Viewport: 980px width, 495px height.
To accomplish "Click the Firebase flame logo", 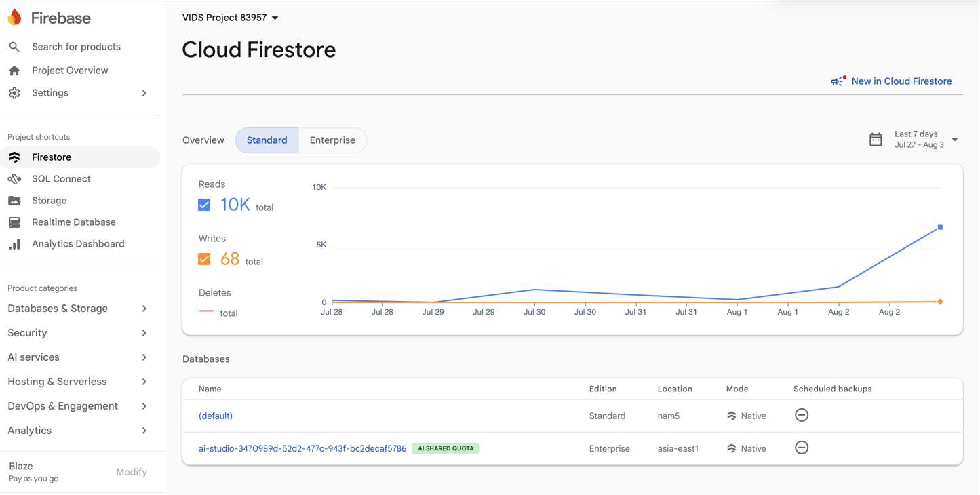I will tap(14, 18).
